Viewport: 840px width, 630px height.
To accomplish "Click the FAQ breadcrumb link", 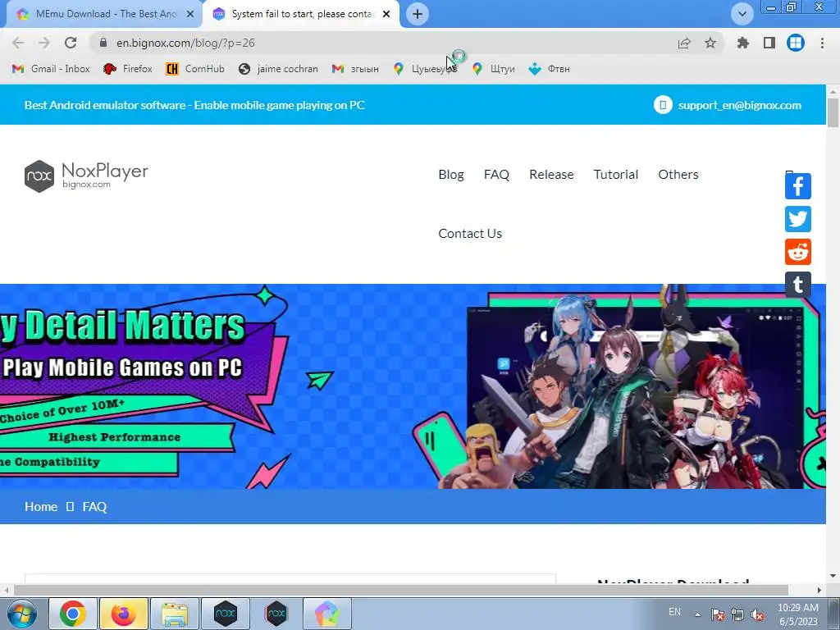I will tap(94, 507).
